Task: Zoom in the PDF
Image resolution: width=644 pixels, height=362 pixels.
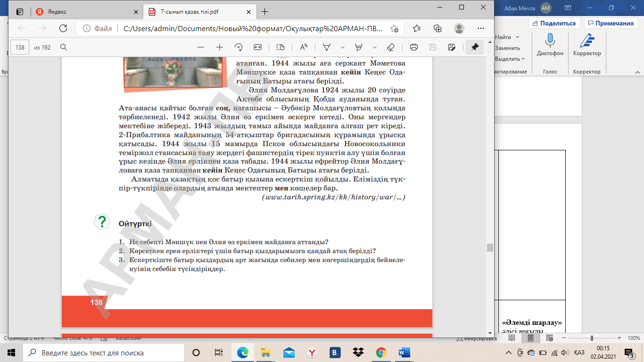Action: coord(220,47)
